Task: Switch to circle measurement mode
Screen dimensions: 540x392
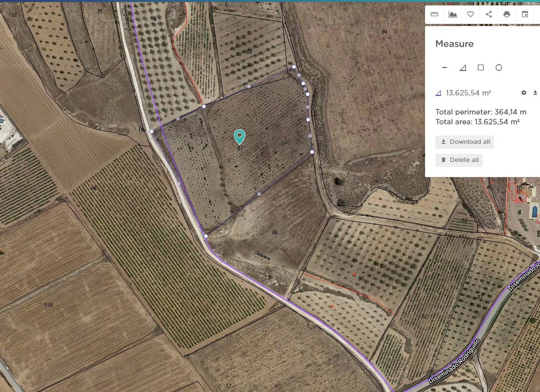Action: click(x=499, y=67)
